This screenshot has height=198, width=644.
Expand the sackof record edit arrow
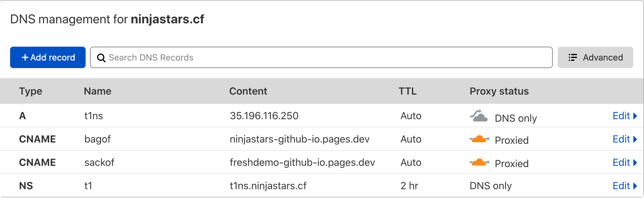pos(635,163)
